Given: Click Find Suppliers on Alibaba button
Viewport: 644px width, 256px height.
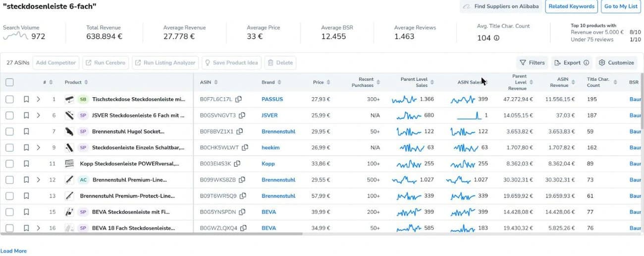Looking at the screenshot, I should pos(500,6).
